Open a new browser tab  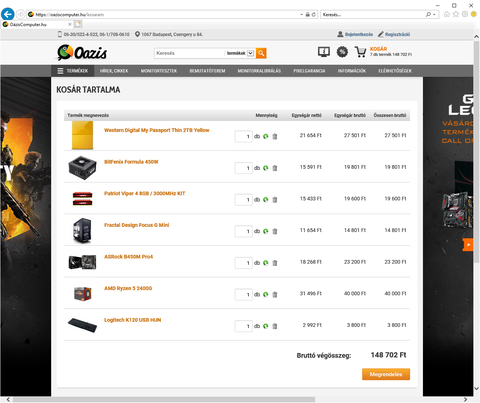pos(78,24)
